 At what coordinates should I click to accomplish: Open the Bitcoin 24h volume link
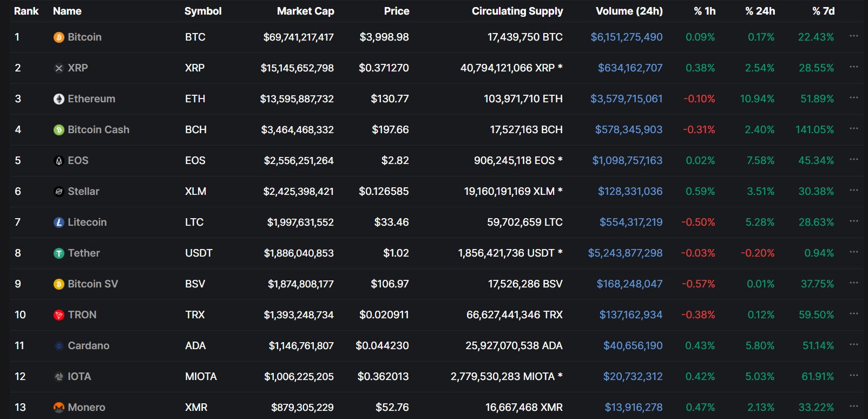pyautogui.click(x=626, y=37)
